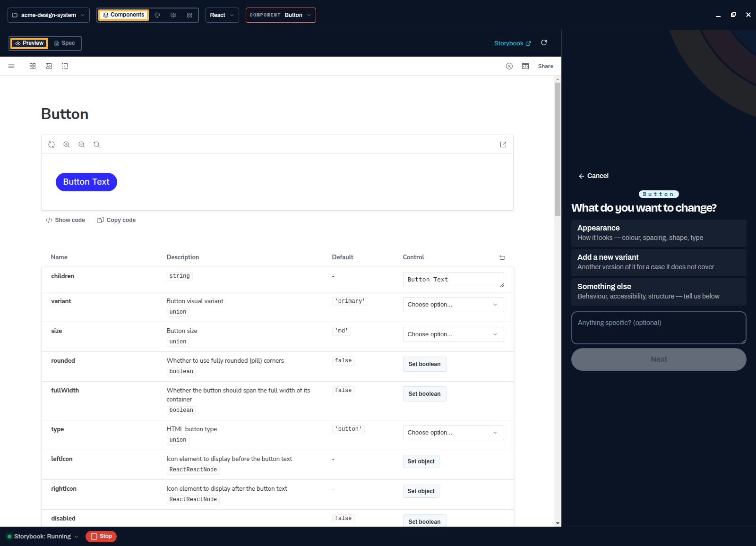The width and height of the screenshot is (756, 546).
Task: Click the Control column header
Action: [x=413, y=257]
